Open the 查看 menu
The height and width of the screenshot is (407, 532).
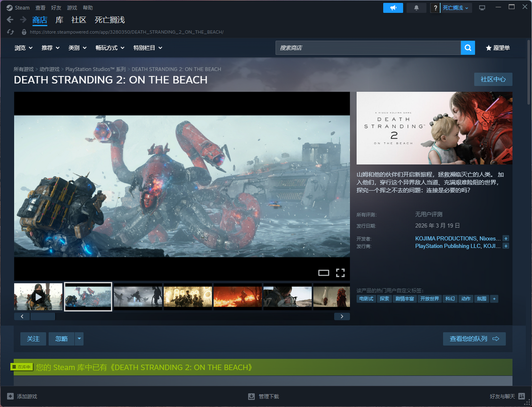click(x=40, y=8)
